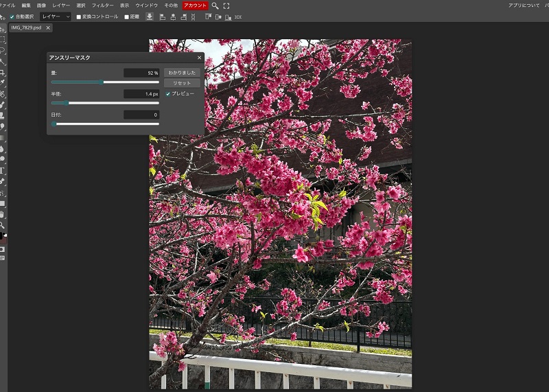Select the Hand pan tool
The height and width of the screenshot is (392, 549).
(3, 214)
